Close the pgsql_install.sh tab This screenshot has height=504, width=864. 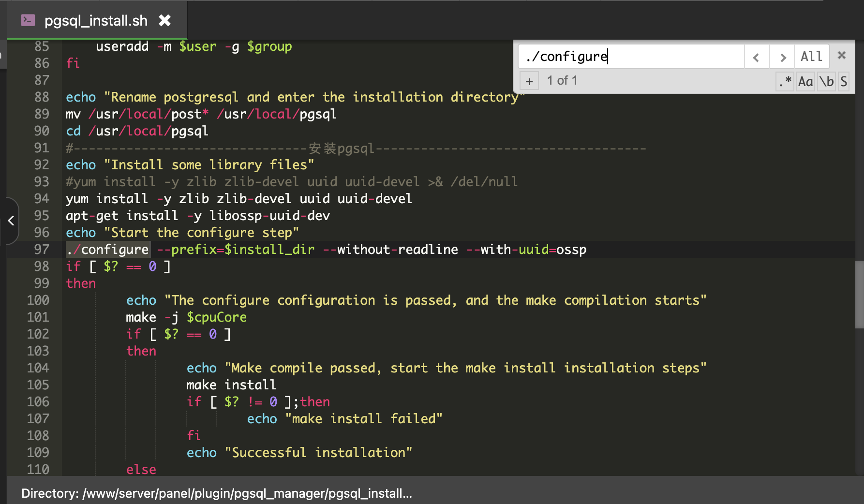(165, 20)
